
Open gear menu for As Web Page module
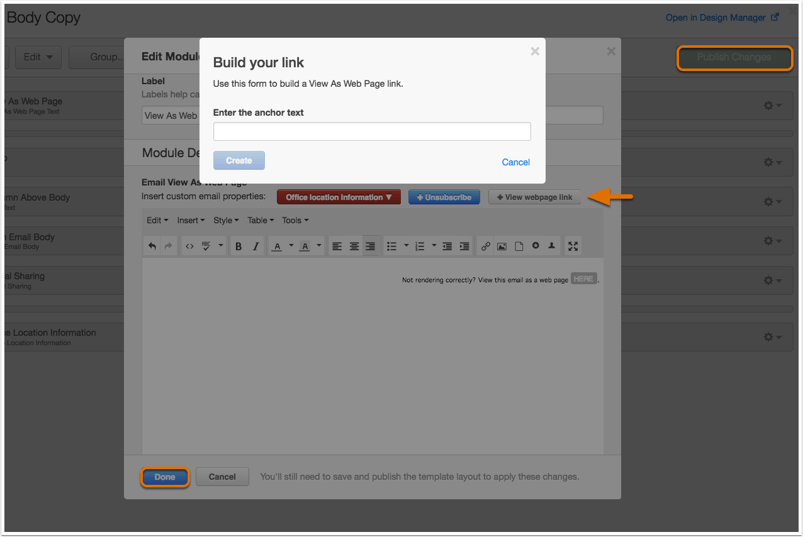pos(772,105)
